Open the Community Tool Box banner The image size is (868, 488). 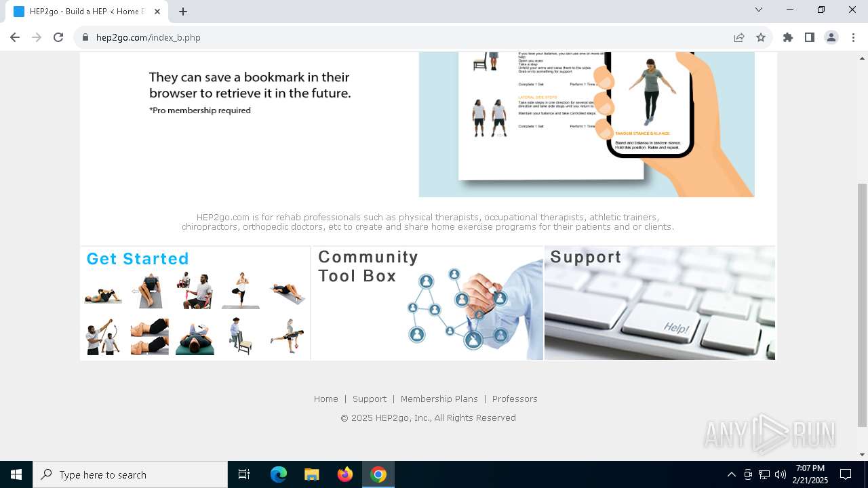(x=427, y=303)
